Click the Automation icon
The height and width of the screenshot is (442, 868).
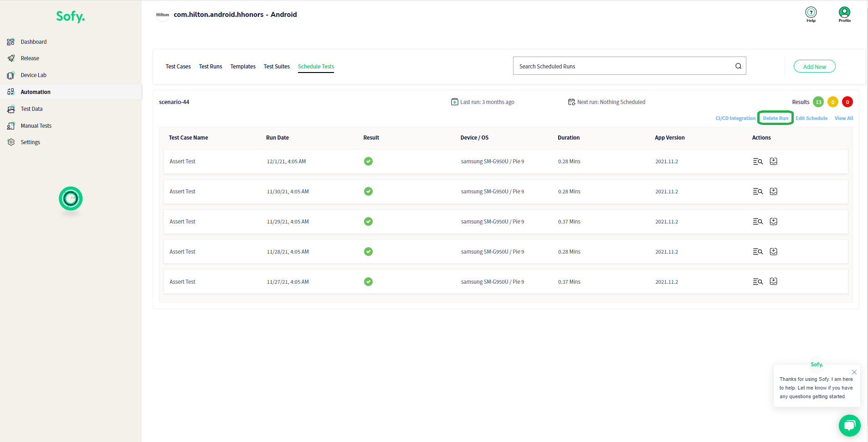pos(11,92)
